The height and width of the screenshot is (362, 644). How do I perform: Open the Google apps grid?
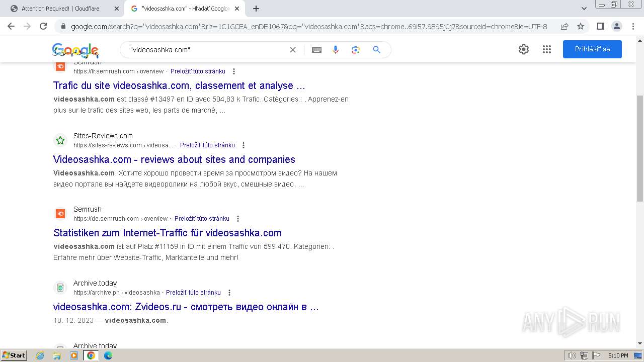tap(547, 49)
